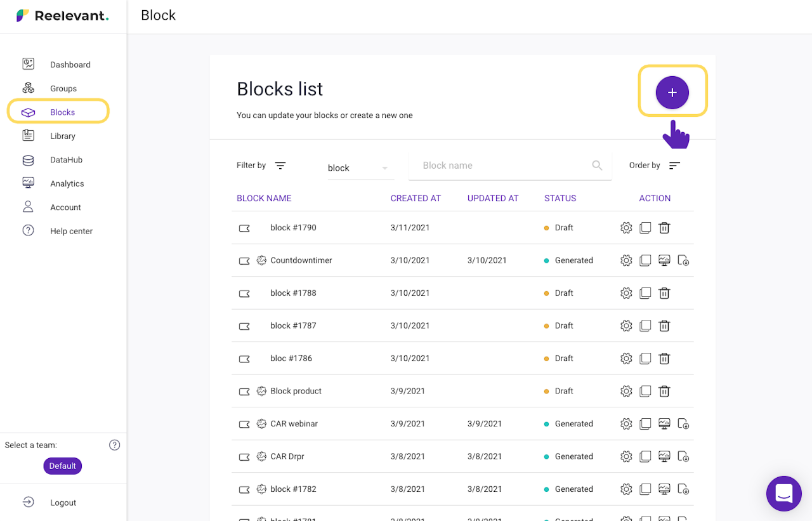Image resolution: width=812 pixels, height=521 pixels.
Task: Select the Default team button
Action: [63, 466]
